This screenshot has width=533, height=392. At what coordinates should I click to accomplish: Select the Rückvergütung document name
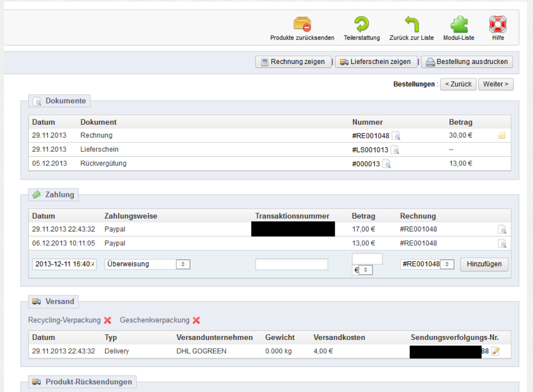point(104,163)
